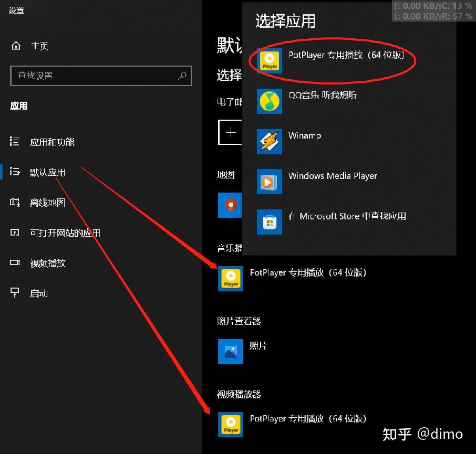Screen dimensions: 476x454
Task: Click the Winamp lightning icon
Action: 270,141
